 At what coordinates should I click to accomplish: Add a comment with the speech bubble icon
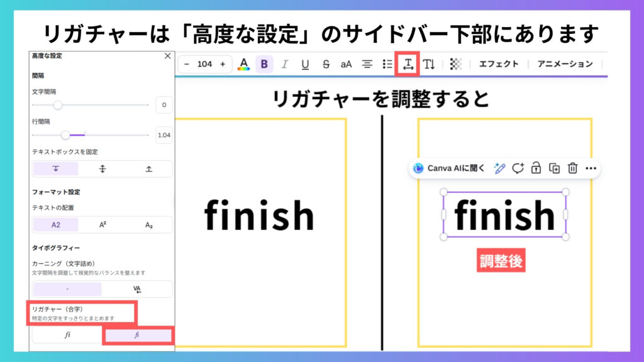point(518,168)
